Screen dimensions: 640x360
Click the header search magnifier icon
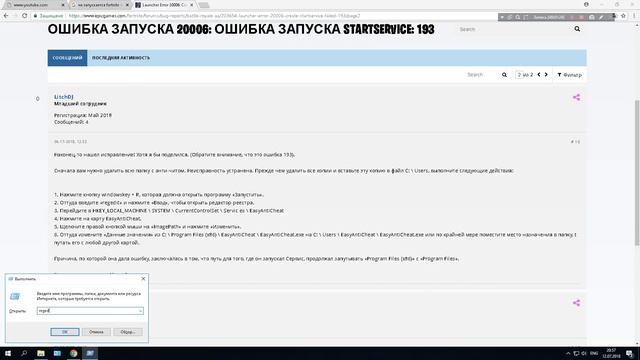577,29
